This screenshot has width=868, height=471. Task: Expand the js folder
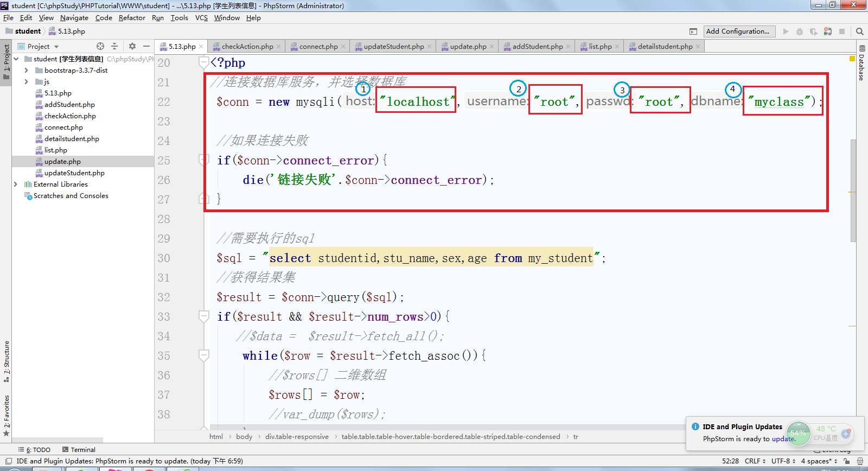[x=26, y=81]
